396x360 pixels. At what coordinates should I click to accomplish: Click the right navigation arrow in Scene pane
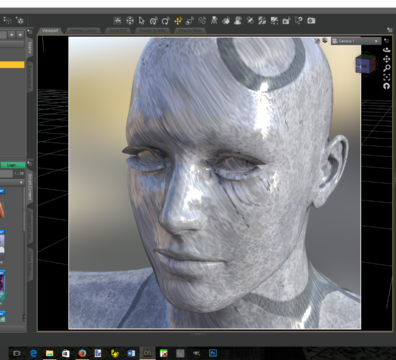point(20,34)
